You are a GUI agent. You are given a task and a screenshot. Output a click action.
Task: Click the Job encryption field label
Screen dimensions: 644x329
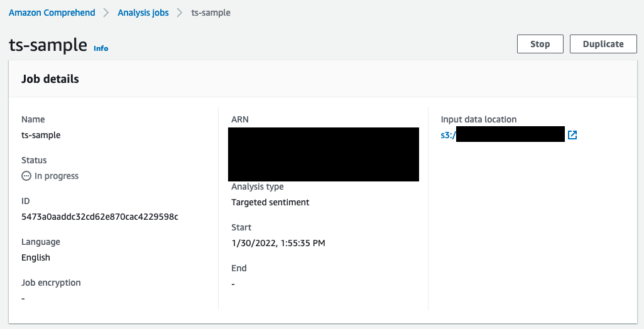[51, 283]
